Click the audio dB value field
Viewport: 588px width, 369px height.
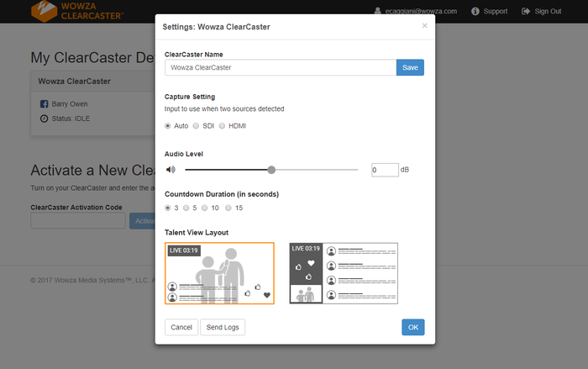pyautogui.click(x=385, y=170)
